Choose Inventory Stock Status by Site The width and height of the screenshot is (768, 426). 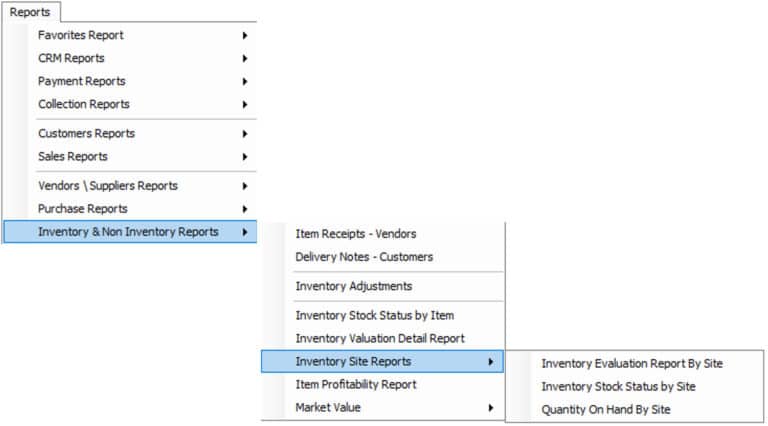618,386
